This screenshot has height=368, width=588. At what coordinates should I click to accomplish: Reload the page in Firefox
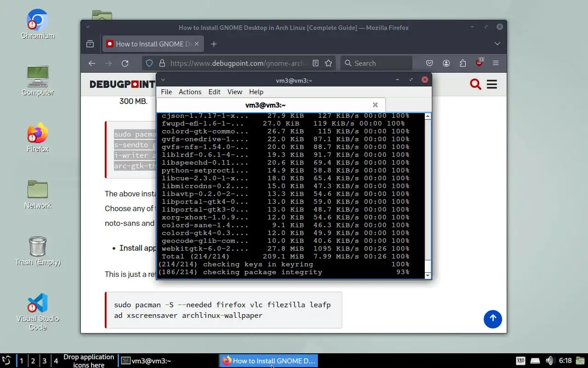click(125, 63)
